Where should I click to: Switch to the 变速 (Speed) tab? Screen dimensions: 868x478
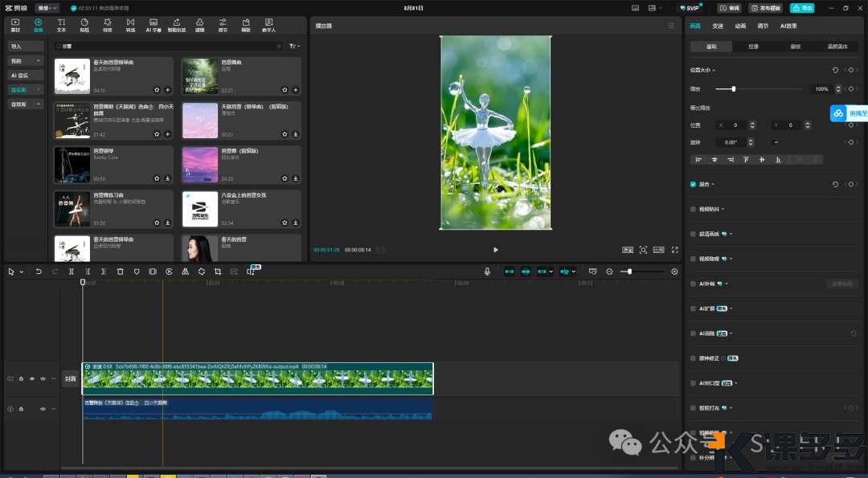tap(718, 26)
